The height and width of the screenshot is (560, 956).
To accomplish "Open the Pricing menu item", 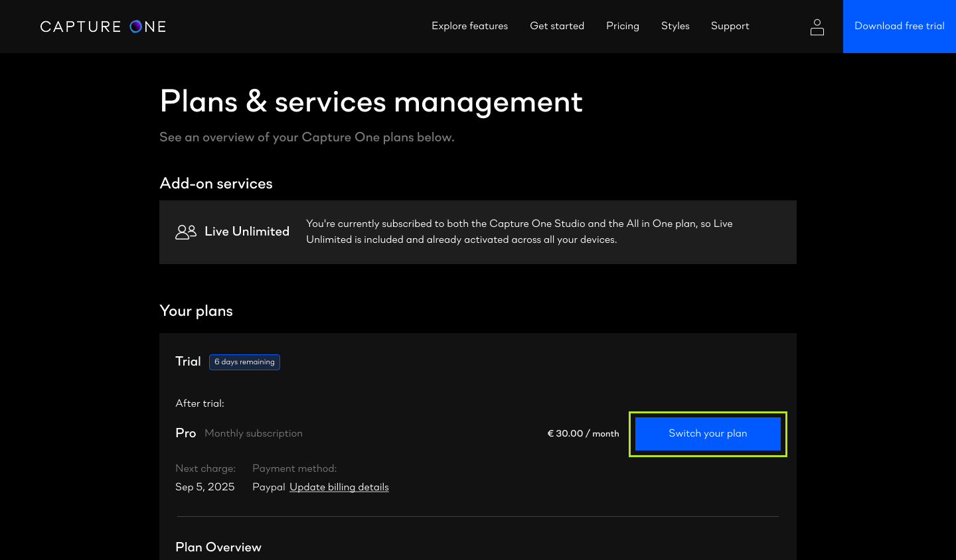I will pos(623,26).
